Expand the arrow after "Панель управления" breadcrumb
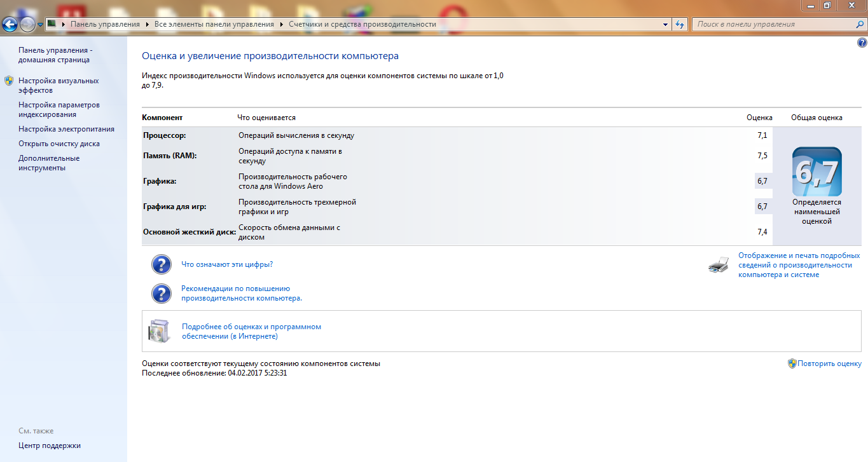 148,24
